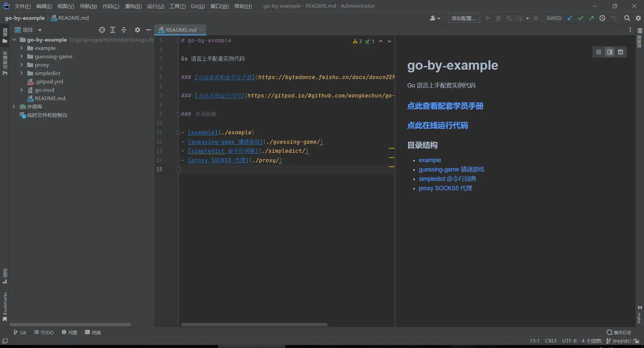
Task: Select the README.md editor tab
Action: pos(181,30)
